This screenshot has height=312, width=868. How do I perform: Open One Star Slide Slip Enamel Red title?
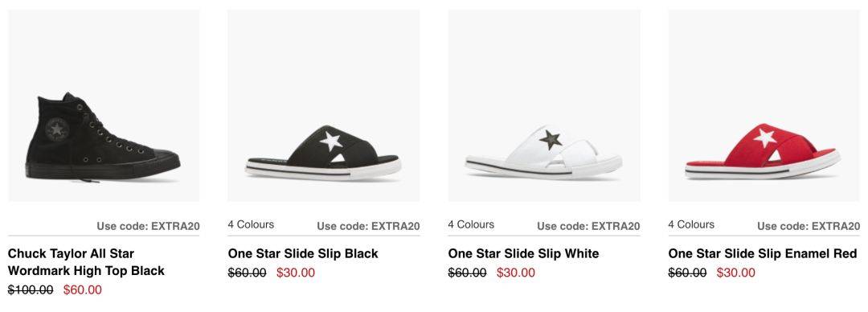(x=762, y=254)
